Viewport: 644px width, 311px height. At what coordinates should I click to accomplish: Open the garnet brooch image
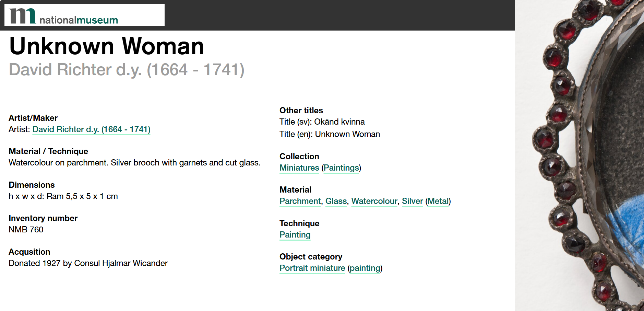(x=583, y=154)
